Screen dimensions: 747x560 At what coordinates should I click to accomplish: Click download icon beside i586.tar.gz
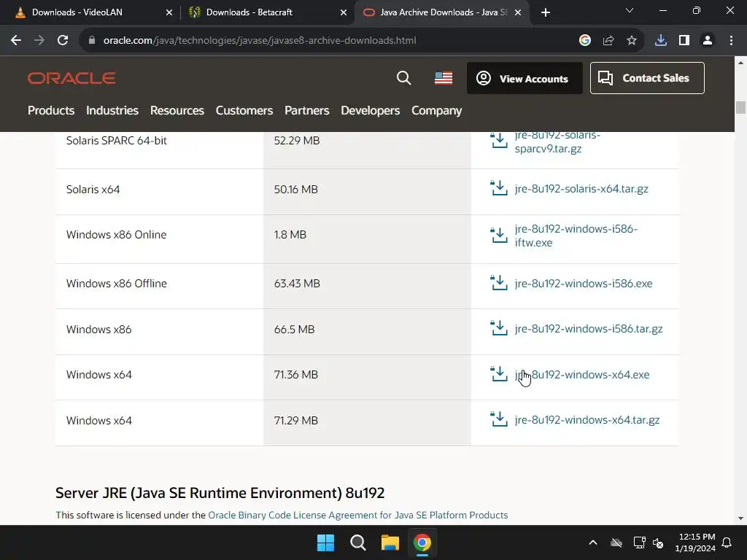499,328
